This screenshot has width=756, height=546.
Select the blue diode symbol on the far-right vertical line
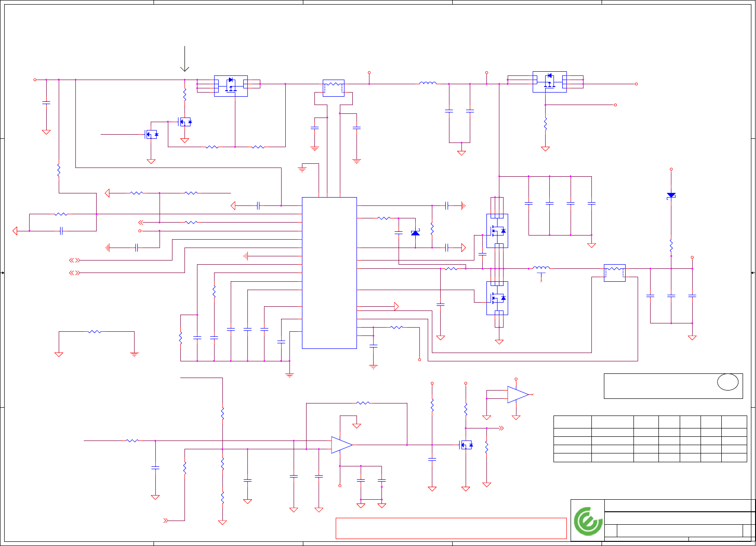point(671,196)
